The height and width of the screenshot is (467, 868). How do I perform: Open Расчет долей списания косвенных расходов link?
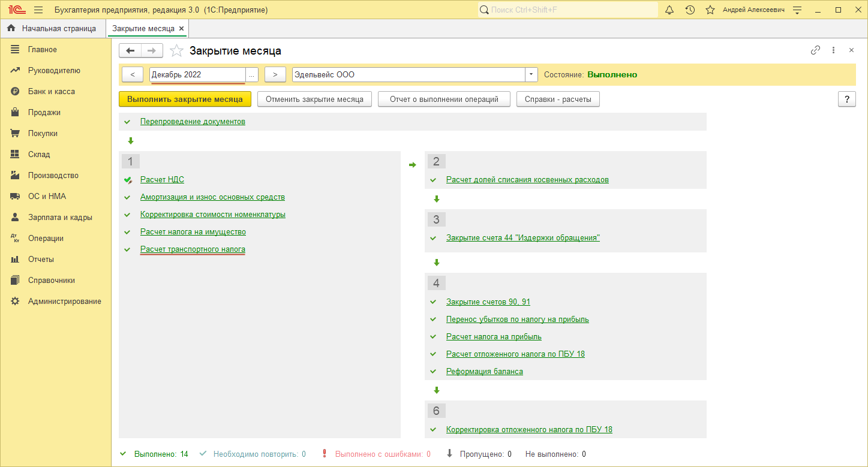[x=527, y=179]
